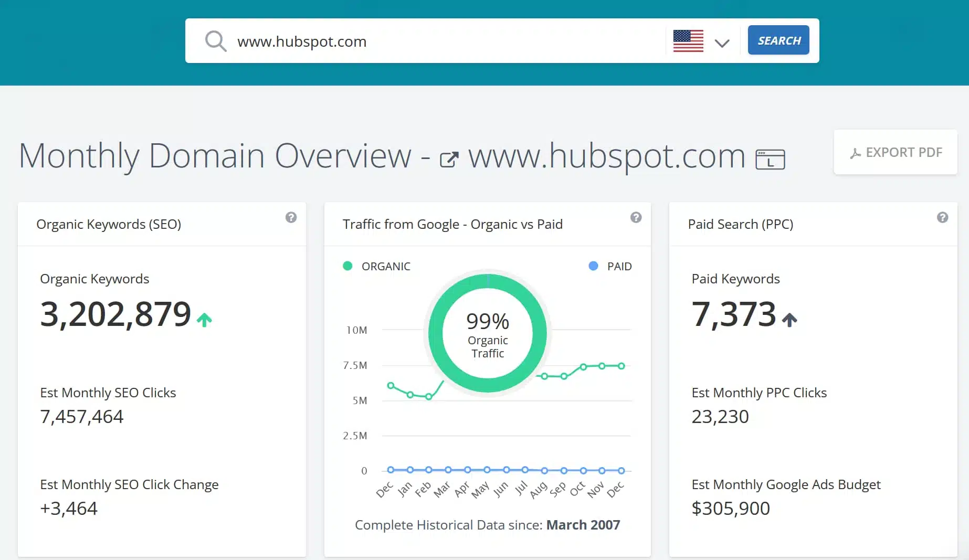
Task: Toggle the ORGANIC legend series
Action: tap(376, 266)
